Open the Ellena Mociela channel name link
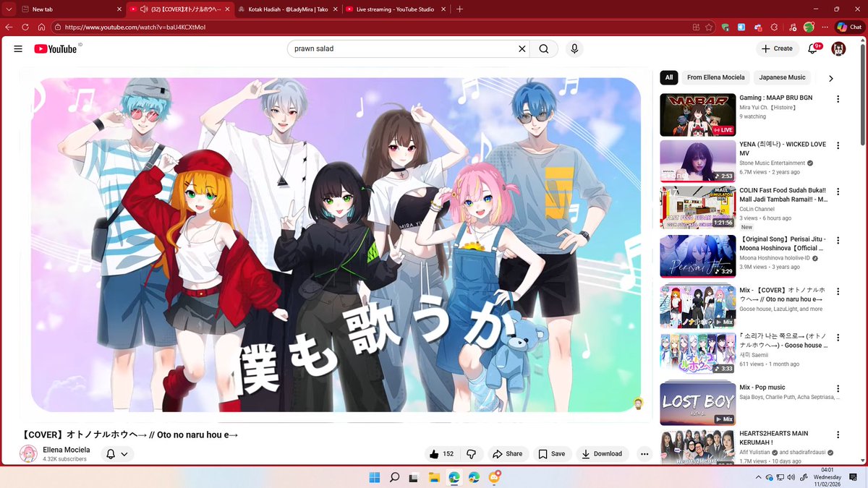This screenshot has width=868, height=488. [67, 450]
